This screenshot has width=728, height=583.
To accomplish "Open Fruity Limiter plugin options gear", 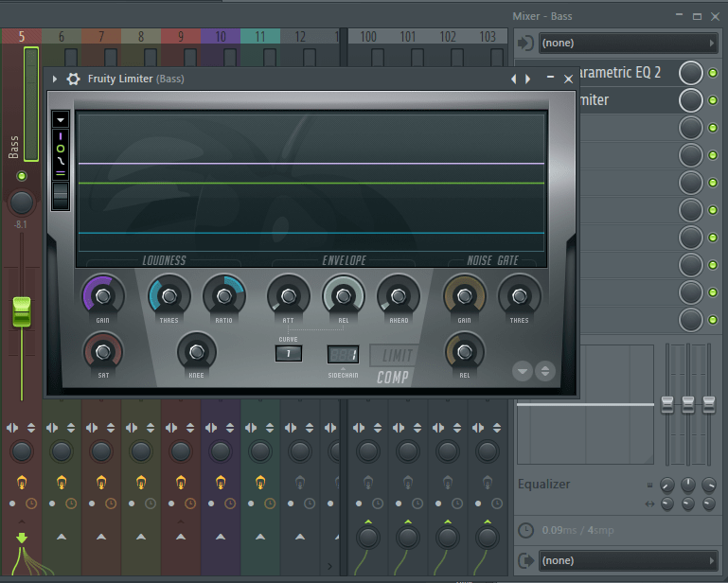I will [x=73, y=79].
